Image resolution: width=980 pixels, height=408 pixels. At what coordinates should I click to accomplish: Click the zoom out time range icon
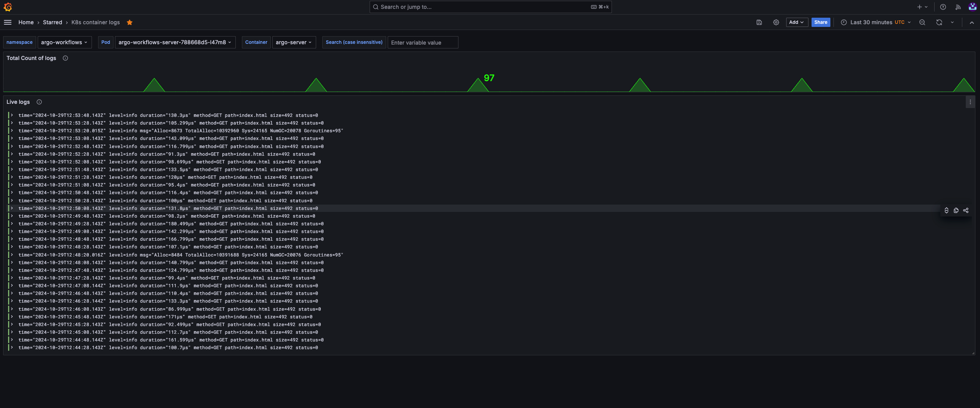pyautogui.click(x=922, y=22)
